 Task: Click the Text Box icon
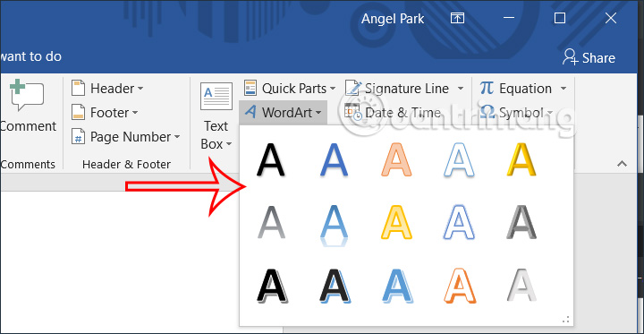pyautogui.click(x=216, y=96)
